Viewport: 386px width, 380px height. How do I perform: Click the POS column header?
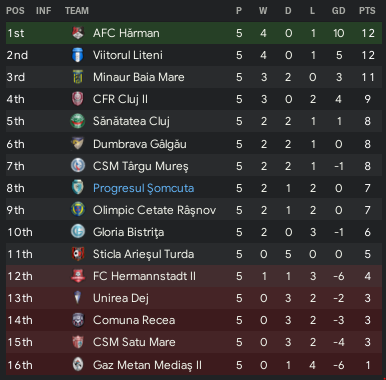(x=15, y=11)
